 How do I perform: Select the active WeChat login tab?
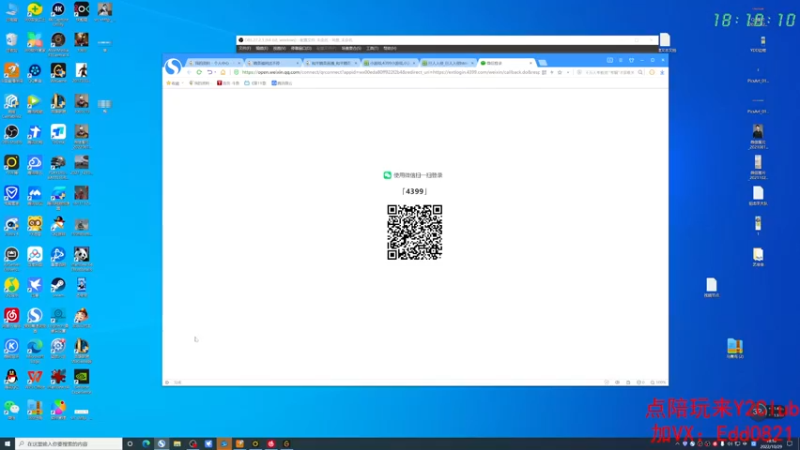coord(505,63)
